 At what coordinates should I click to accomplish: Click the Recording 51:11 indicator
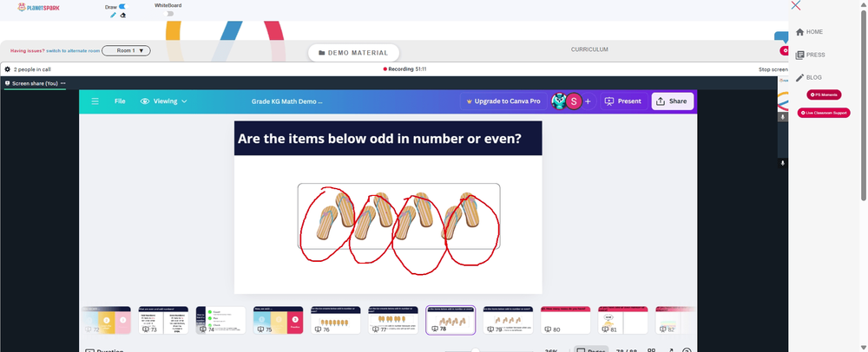coord(404,69)
